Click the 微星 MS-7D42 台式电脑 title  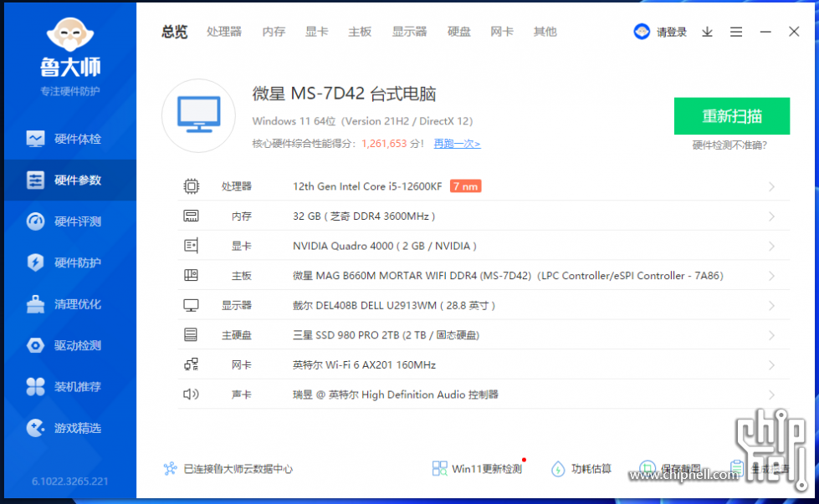pyautogui.click(x=344, y=94)
